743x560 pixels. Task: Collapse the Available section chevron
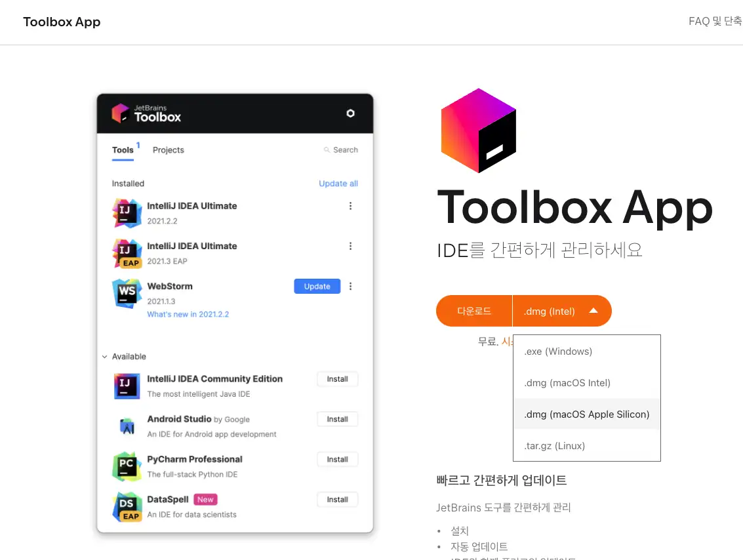105,357
